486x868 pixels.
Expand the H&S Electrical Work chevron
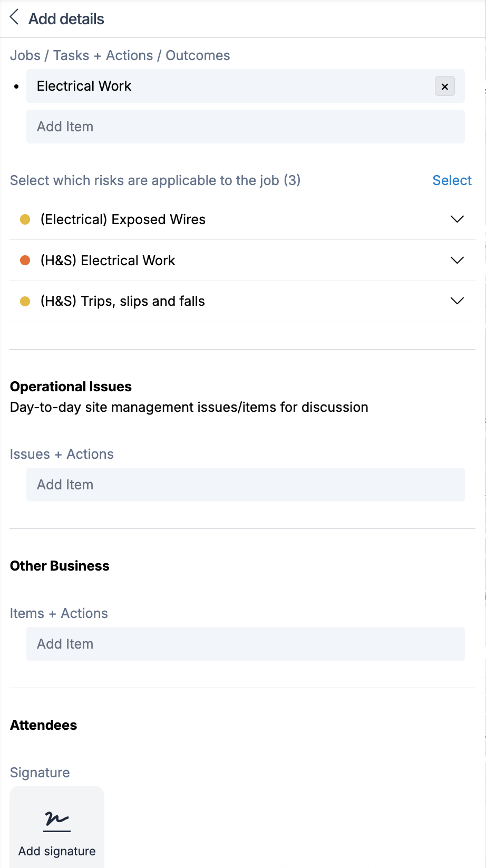(x=457, y=261)
